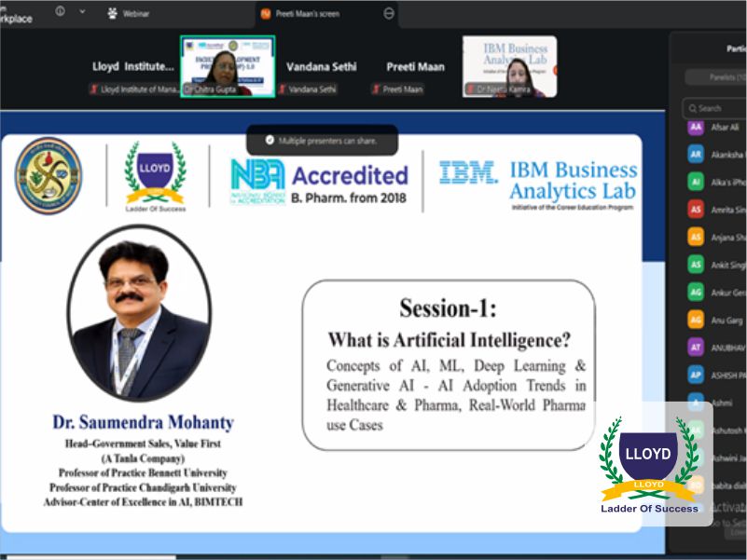This screenshot has height=560, width=747.
Task: Select Dr Neetu Kamra's video thumbnail
Action: click(510, 67)
